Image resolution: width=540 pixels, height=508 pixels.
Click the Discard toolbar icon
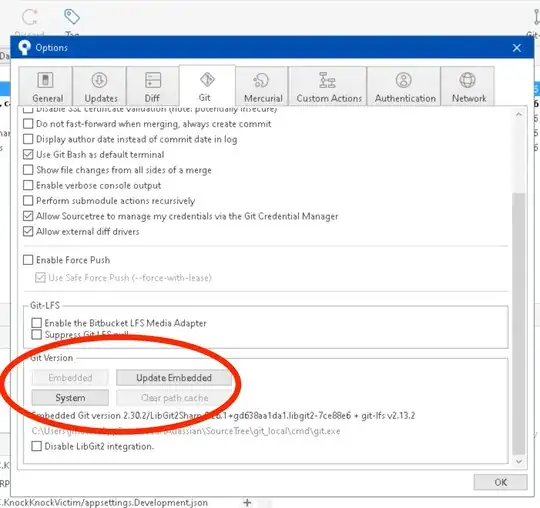[30, 17]
